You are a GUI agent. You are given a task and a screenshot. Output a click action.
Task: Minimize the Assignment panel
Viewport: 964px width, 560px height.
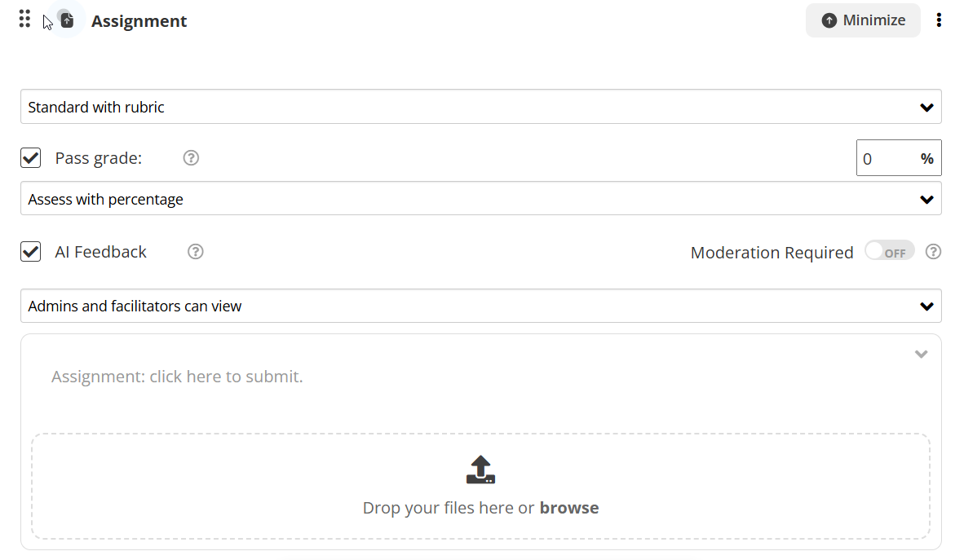(x=863, y=20)
